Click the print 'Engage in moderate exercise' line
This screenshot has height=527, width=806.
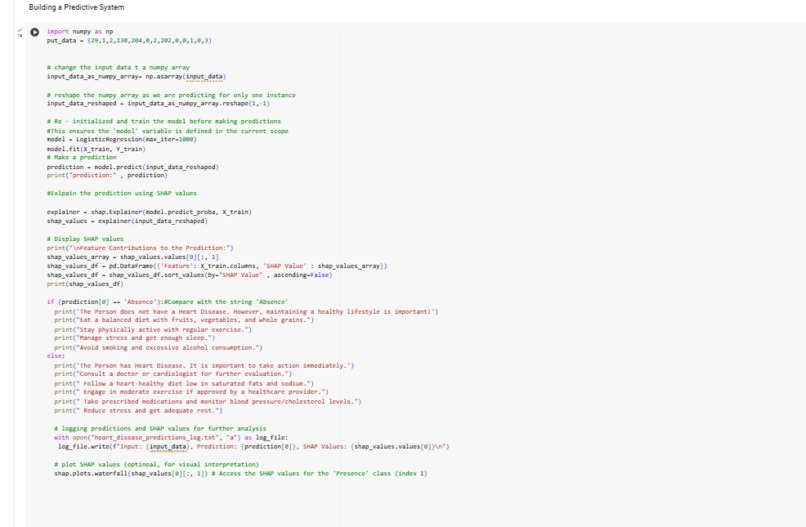(191, 392)
